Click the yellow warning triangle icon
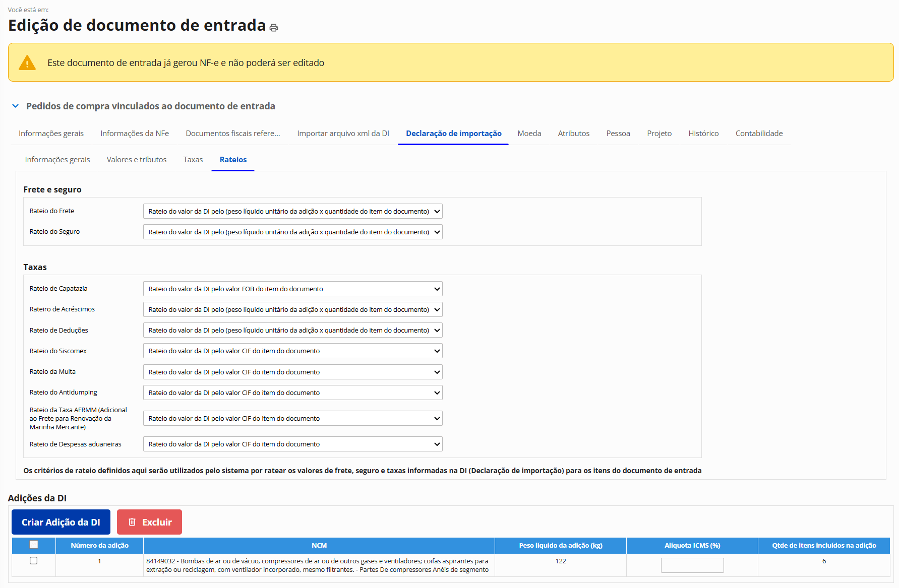 coord(27,63)
